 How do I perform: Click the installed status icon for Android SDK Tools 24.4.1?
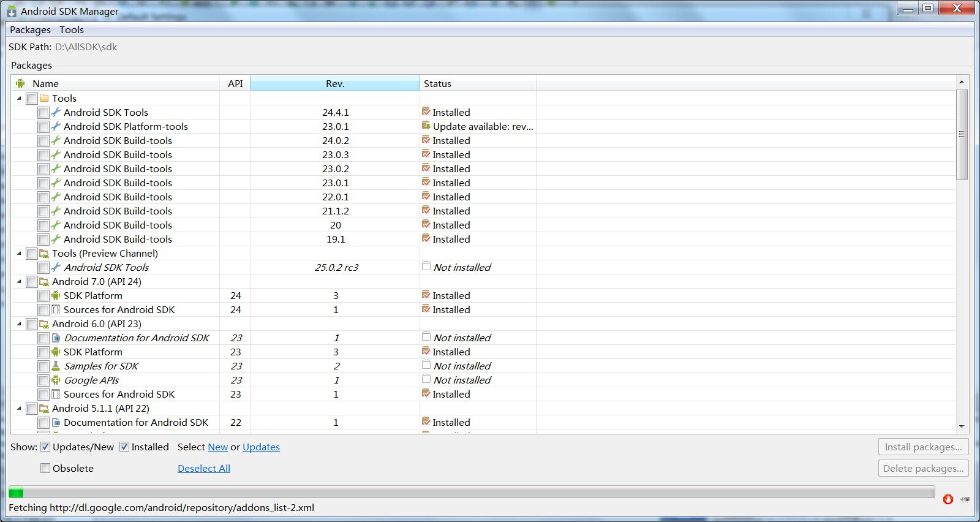426,112
